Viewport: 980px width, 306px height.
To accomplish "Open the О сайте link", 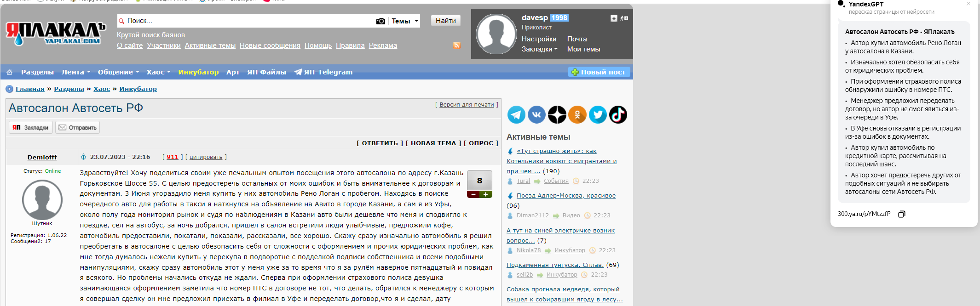I will pyautogui.click(x=130, y=45).
